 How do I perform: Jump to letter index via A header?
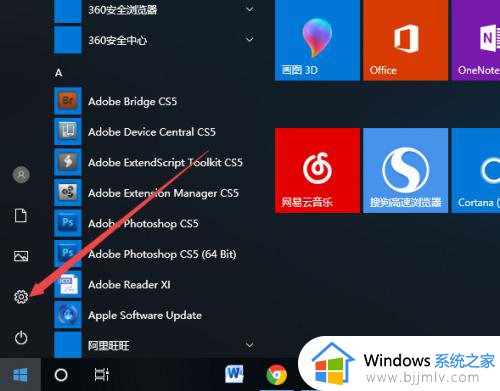[x=59, y=73]
